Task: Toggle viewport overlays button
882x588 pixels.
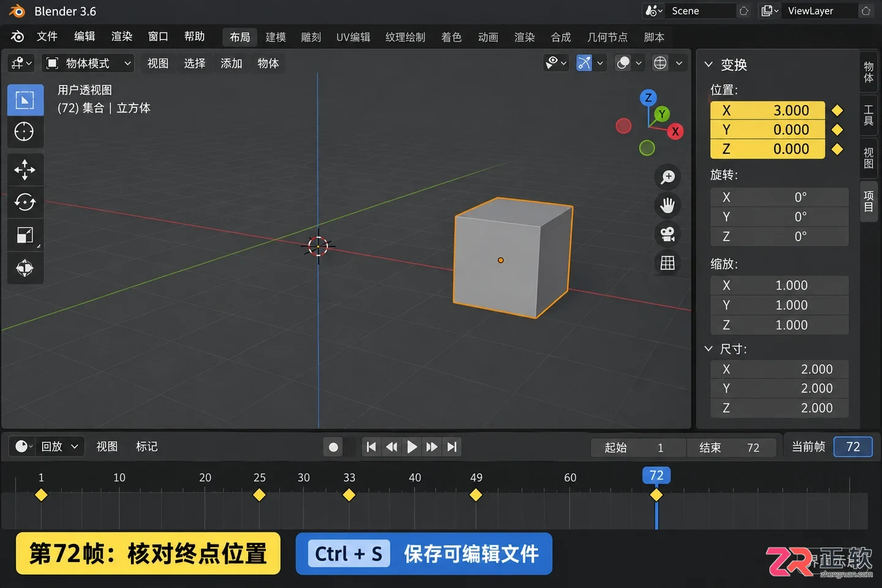Action: coord(623,63)
